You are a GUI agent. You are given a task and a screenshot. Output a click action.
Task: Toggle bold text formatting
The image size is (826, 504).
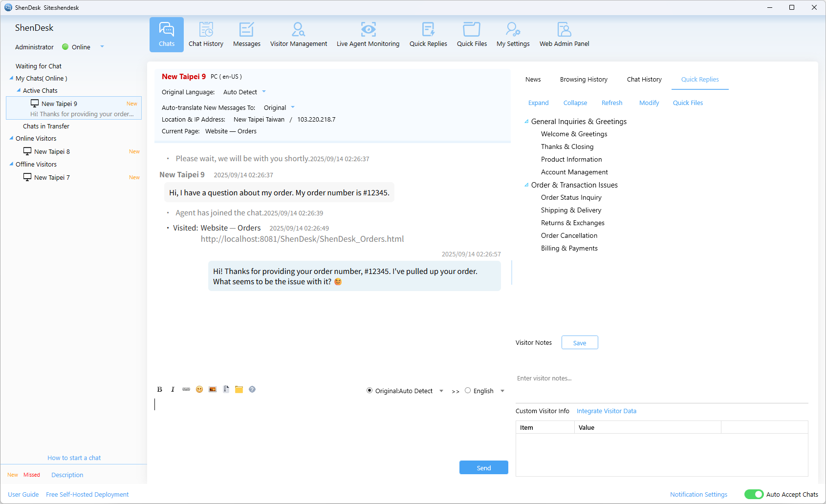[159, 389]
